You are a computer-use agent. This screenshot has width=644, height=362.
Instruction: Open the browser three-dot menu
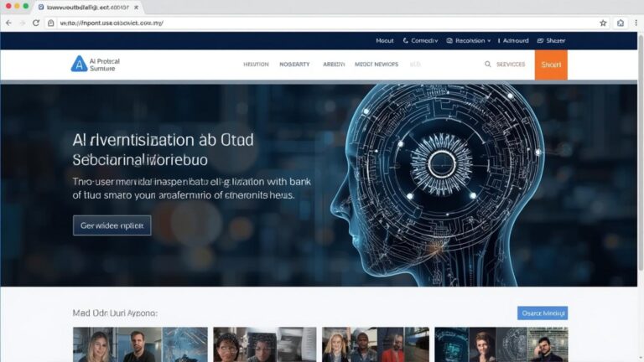(636, 23)
